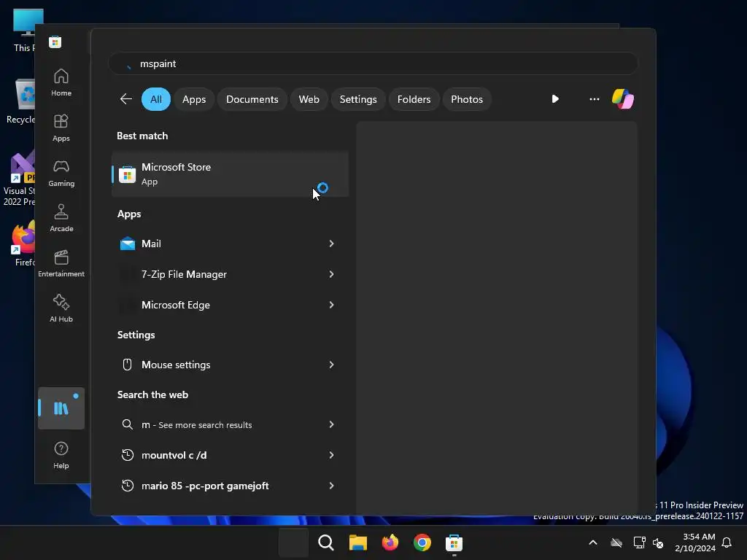Select the Apps filter tab

(194, 99)
